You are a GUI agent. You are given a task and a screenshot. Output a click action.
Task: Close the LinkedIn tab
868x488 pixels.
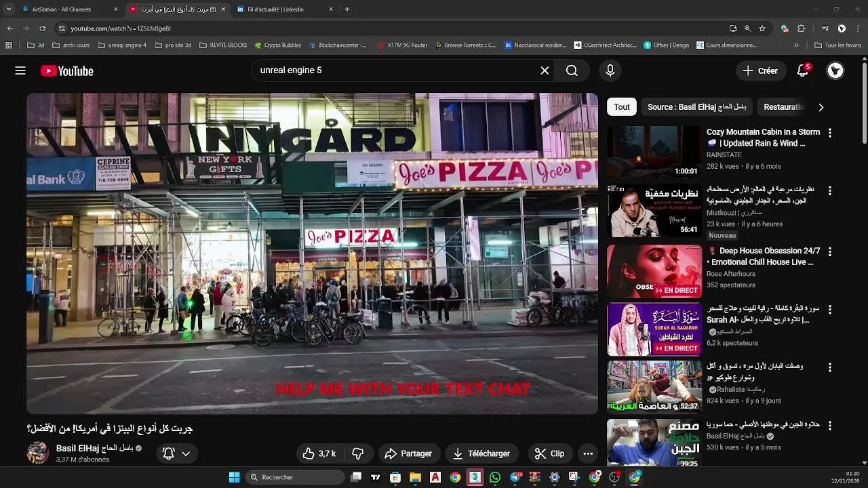click(331, 9)
